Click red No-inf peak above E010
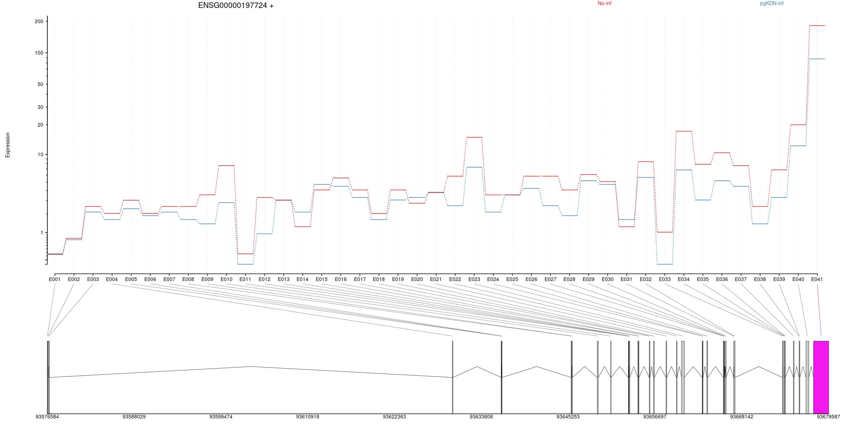The image size is (868, 434). [x=226, y=166]
